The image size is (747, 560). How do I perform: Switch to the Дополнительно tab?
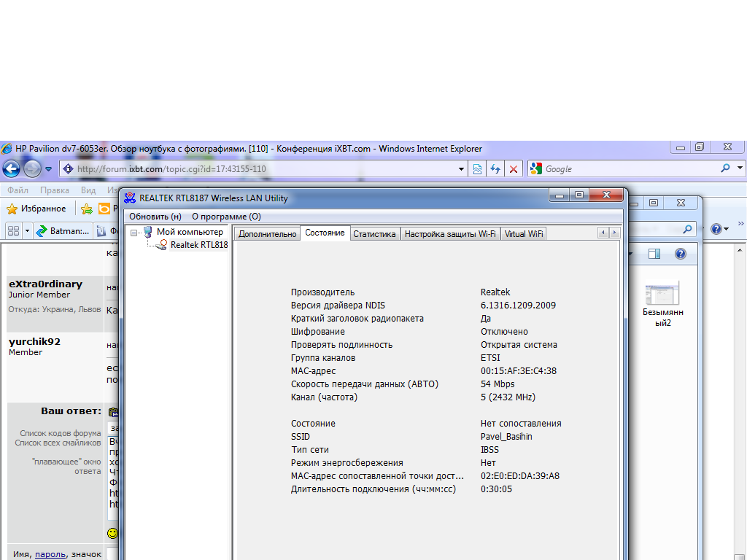(x=267, y=234)
